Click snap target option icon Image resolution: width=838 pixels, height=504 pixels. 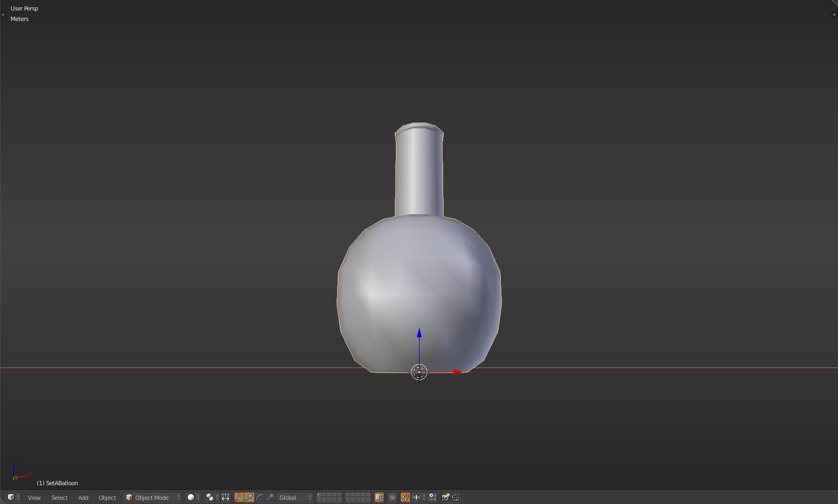433,497
